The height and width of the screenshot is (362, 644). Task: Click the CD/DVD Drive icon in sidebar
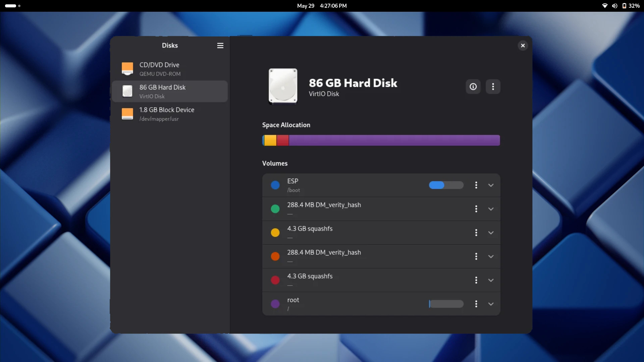[127, 69]
